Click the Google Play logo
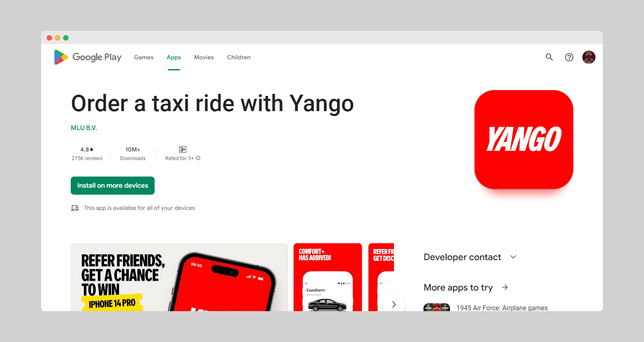 (x=88, y=57)
